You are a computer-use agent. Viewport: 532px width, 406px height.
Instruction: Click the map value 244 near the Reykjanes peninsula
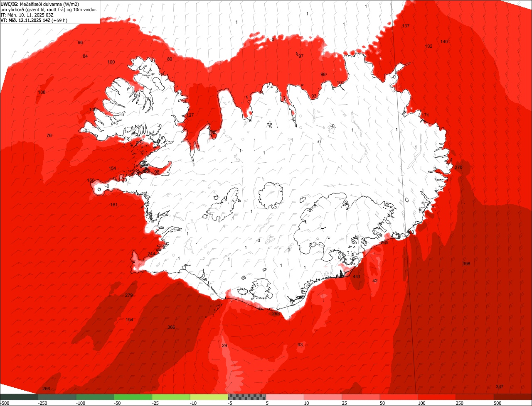click(151, 254)
